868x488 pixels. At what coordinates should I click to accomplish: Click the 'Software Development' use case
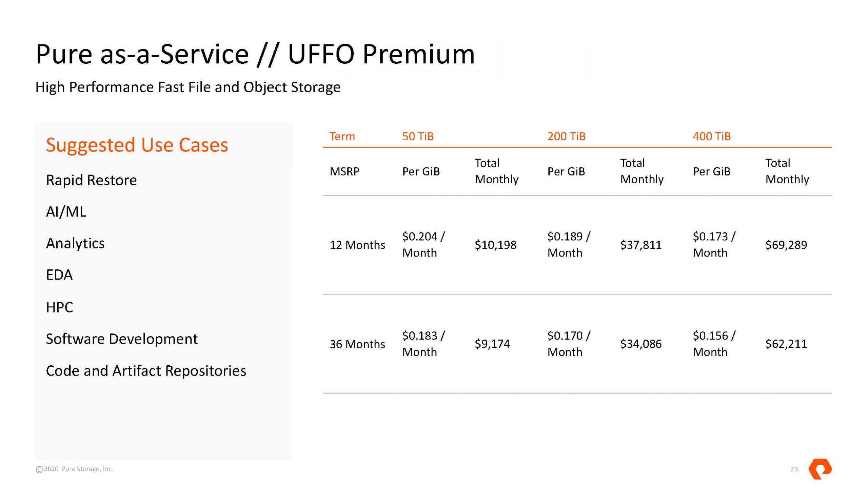122,339
